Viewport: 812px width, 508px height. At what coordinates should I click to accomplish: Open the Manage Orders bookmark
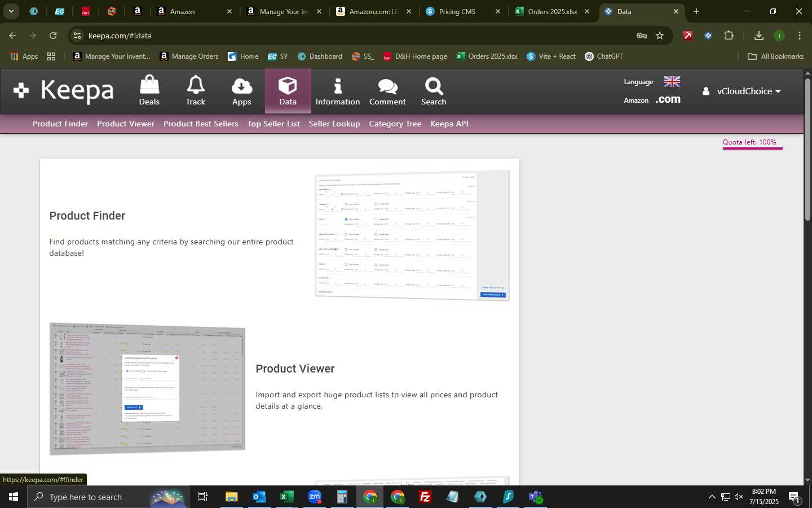(189, 56)
